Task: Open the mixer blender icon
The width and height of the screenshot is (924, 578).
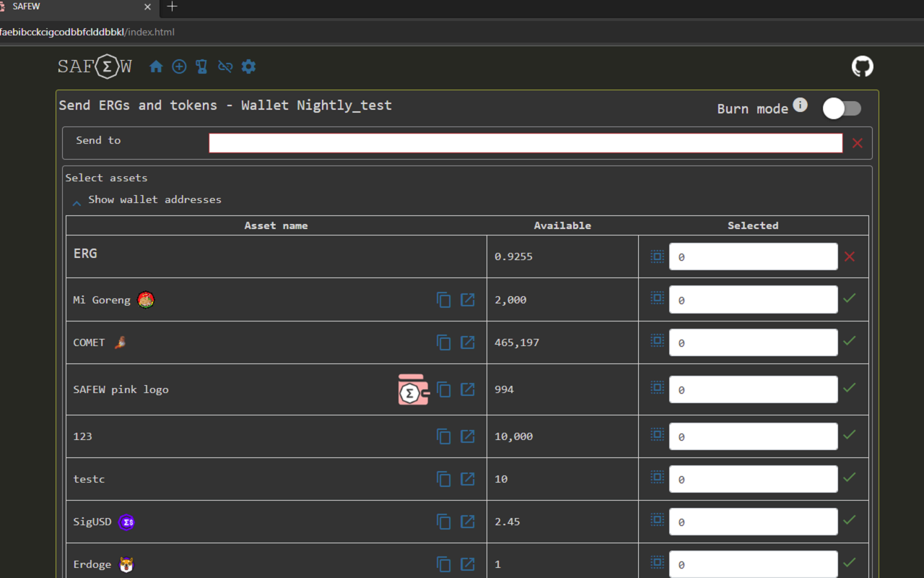Action: coord(201,67)
